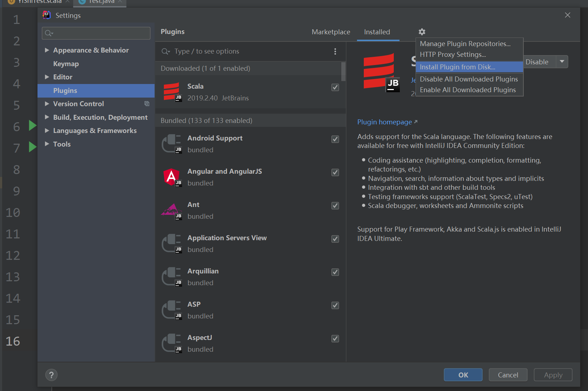The width and height of the screenshot is (588, 391).
Task: Click the Apply button
Action: tap(553, 375)
